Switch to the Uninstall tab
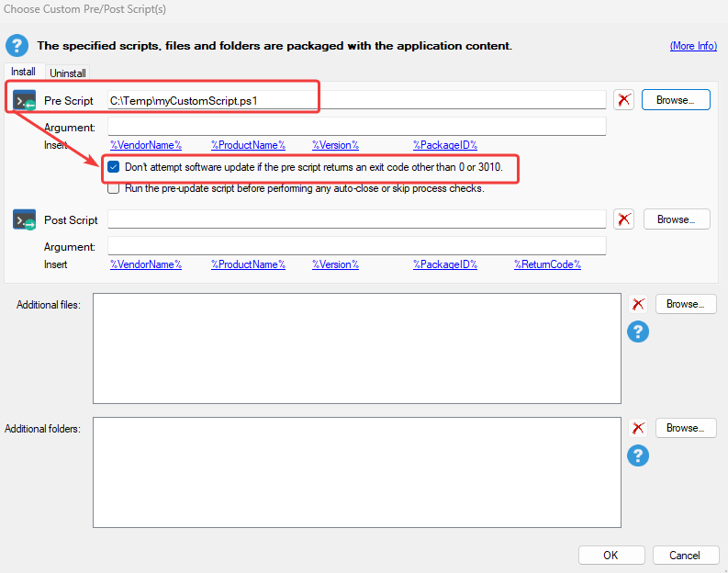The image size is (728, 573). point(68,73)
